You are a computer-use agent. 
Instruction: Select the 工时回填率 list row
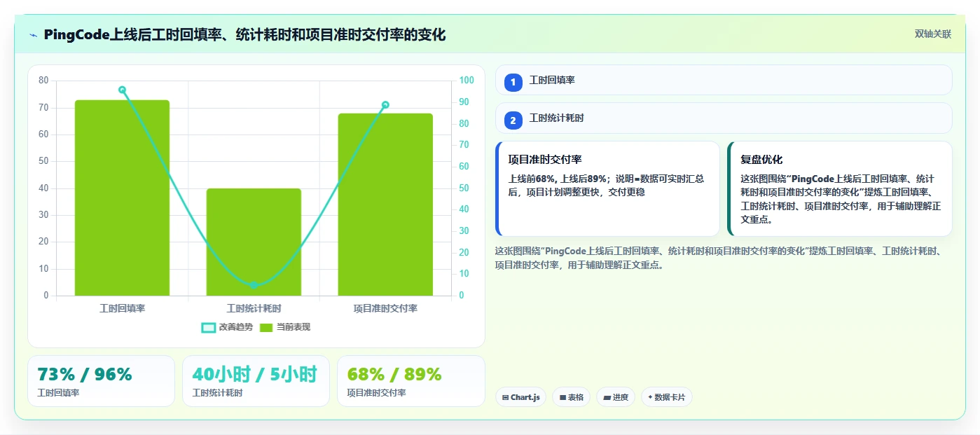pos(724,80)
